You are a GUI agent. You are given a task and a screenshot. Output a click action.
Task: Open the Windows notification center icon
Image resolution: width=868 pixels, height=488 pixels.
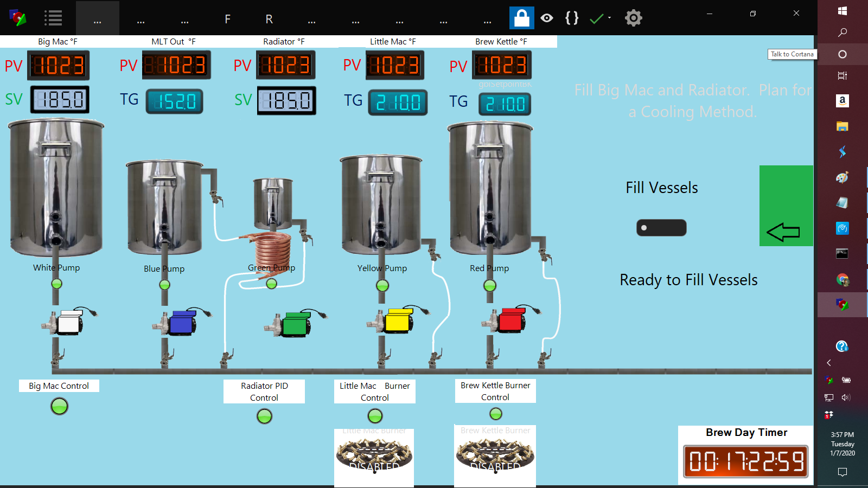843,472
